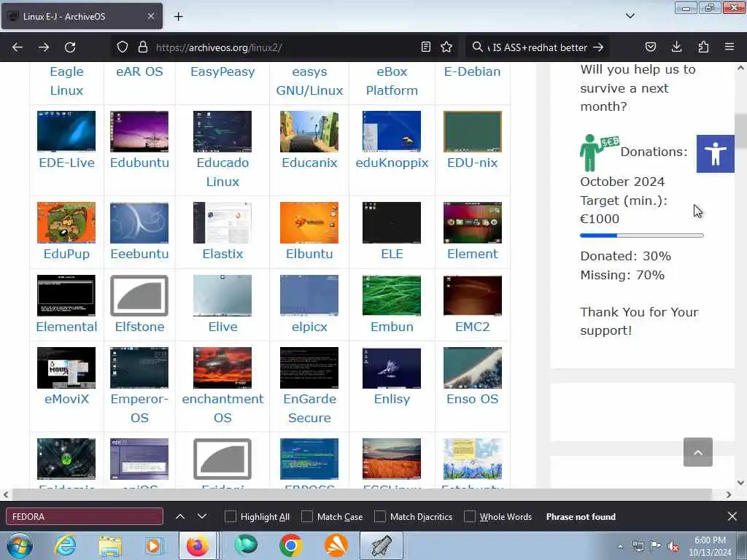Click the FEDORA find input field
The image size is (747, 560).
(x=85, y=517)
